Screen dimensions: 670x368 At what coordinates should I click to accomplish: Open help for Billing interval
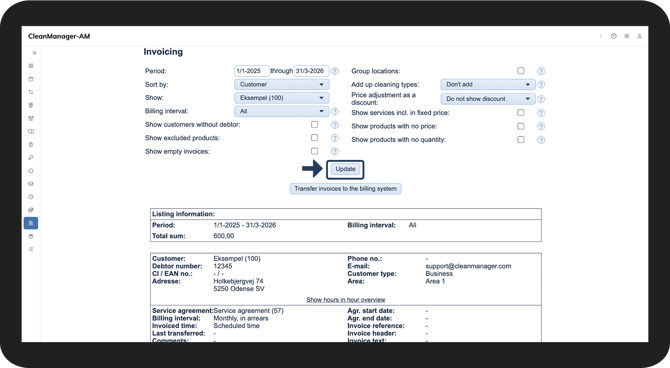coord(335,111)
